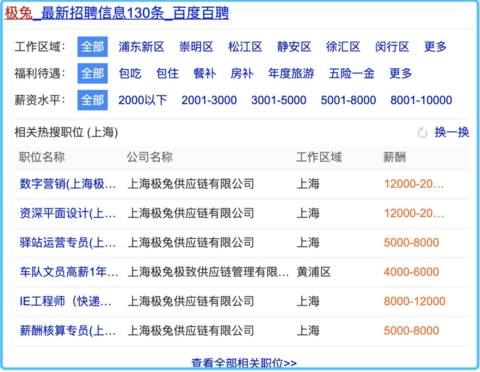Filter work area by 浦东新区
Screen dimensions: 480x372
(141, 47)
